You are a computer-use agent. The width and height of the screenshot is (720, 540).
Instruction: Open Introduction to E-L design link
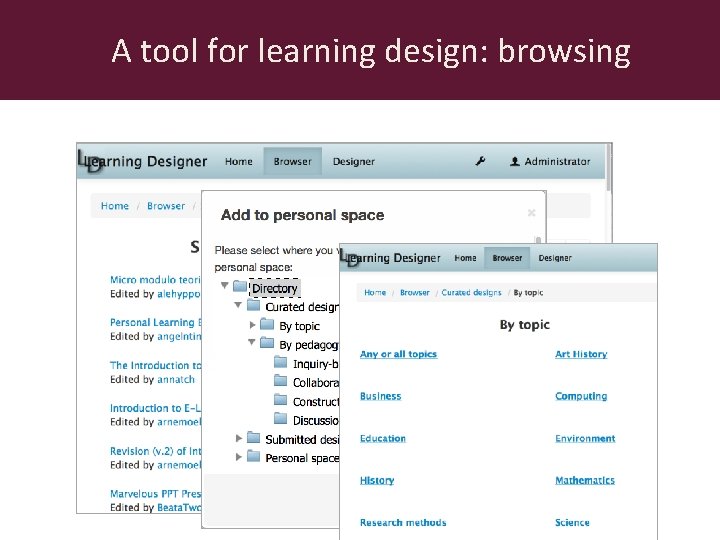click(x=155, y=408)
